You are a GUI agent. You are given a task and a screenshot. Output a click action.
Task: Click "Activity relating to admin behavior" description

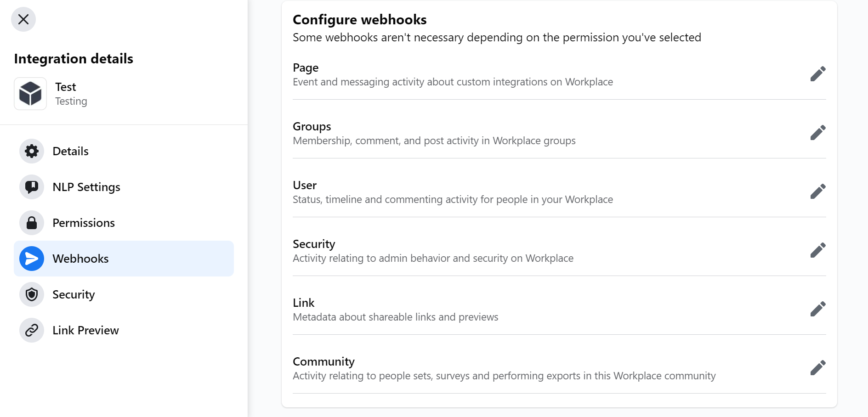(433, 259)
